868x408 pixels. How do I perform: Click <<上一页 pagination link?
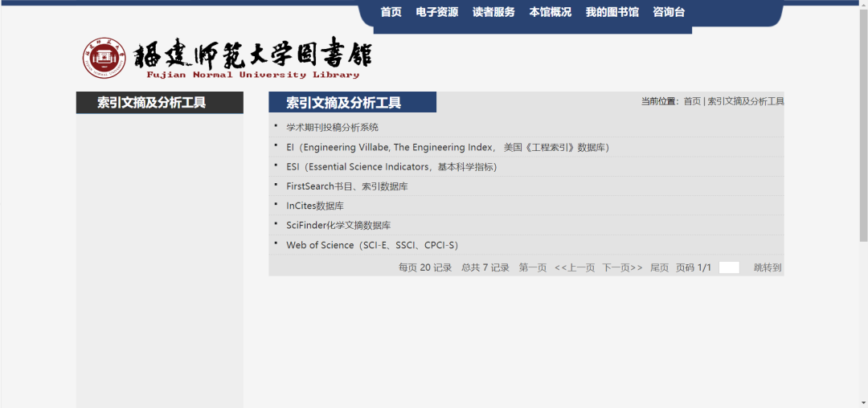pyautogui.click(x=575, y=267)
